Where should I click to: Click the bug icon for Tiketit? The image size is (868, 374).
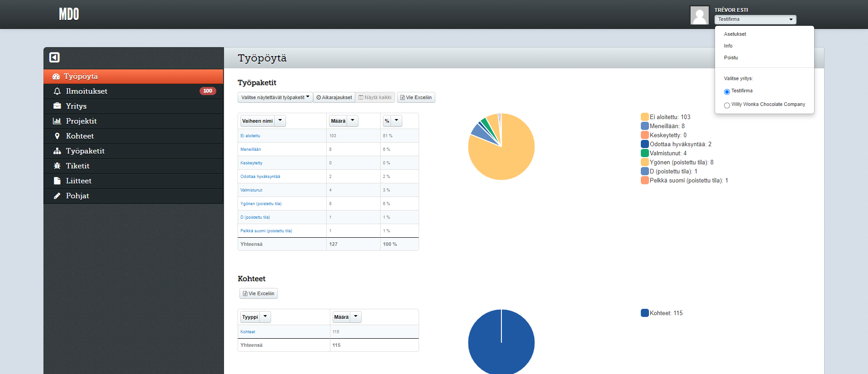click(57, 166)
